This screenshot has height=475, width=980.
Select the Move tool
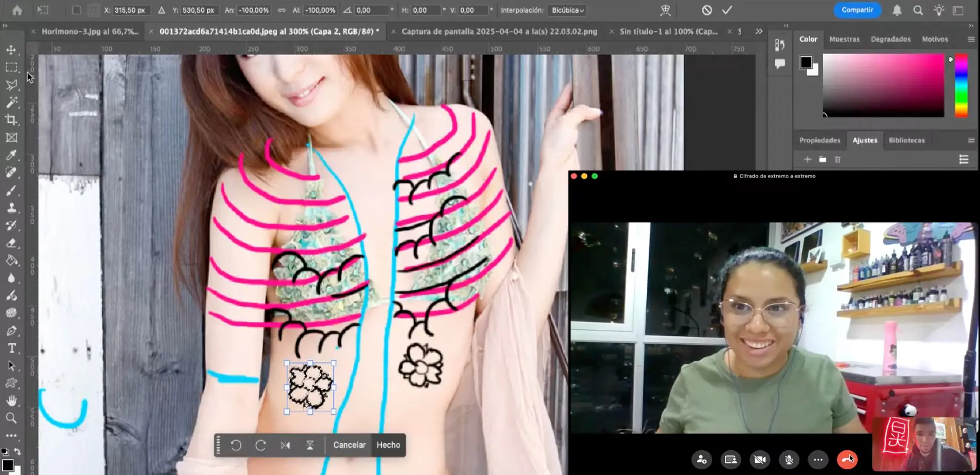(x=11, y=50)
